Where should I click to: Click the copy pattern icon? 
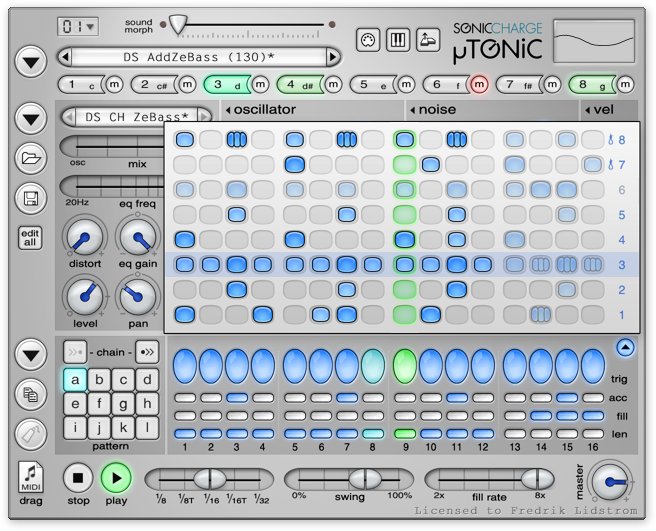(31, 395)
